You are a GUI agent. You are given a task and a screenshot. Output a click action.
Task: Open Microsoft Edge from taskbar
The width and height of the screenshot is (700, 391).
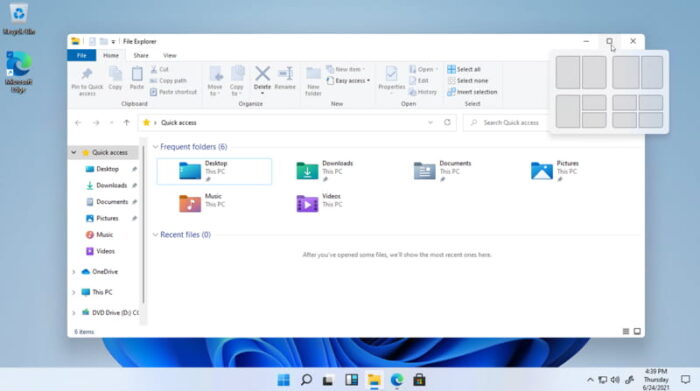(397, 380)
